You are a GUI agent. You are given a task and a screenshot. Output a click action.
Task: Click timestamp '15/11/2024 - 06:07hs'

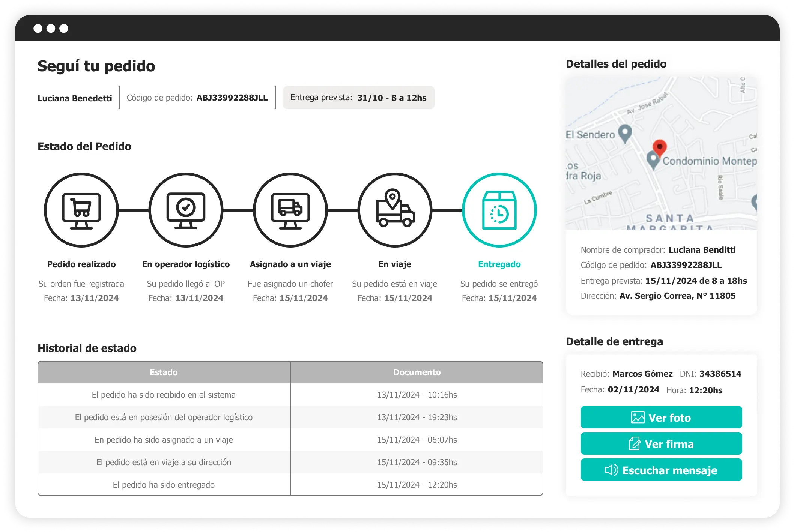point(417,440)
